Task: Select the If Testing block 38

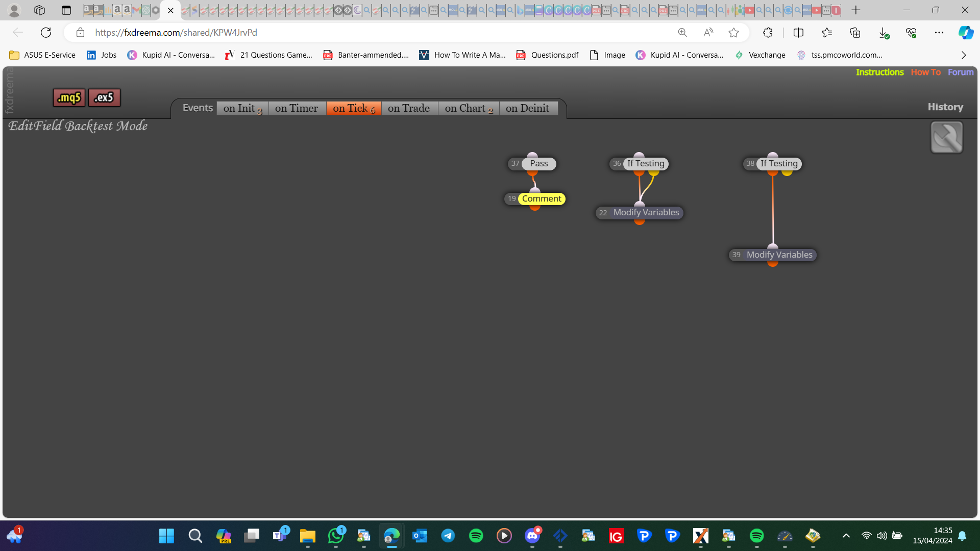Action: click(772, 164)
